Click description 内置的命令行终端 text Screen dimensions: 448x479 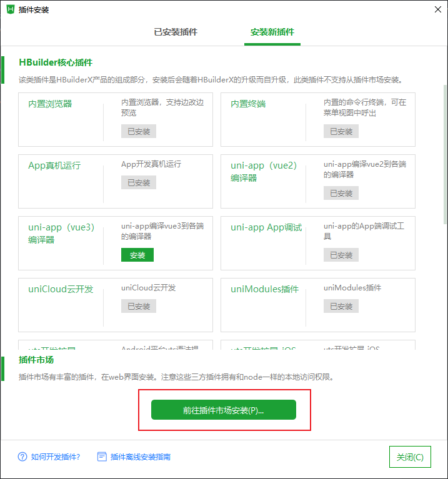coord(365,107)
